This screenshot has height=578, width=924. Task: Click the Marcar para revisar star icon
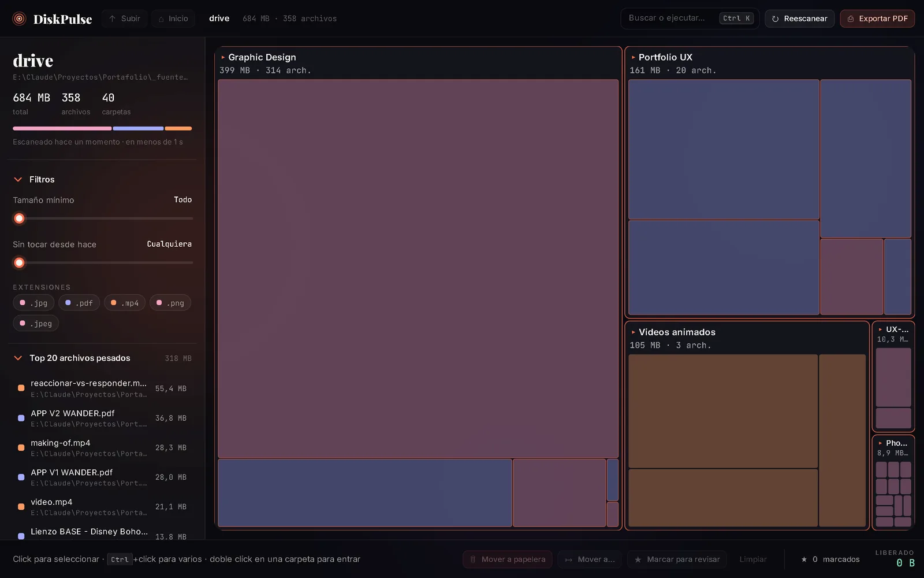pyautogui.click(x=638, y=560)
